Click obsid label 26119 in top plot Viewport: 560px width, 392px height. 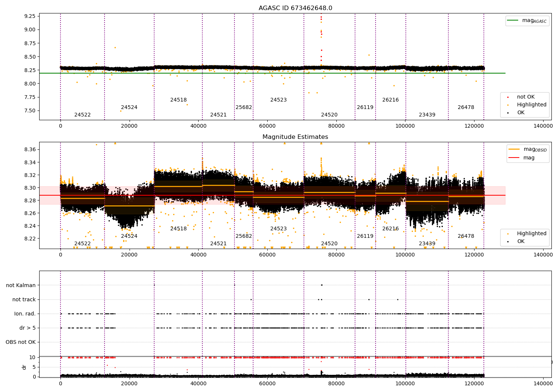point(365,108)
